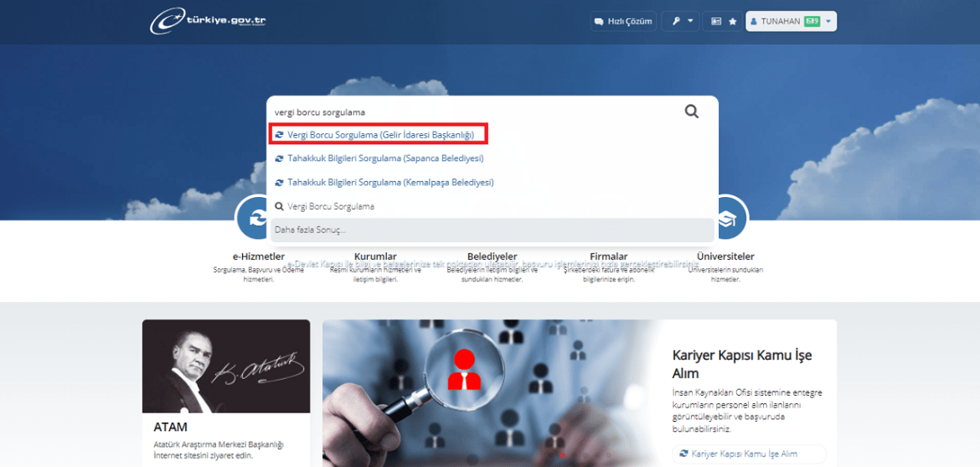Expand the key icon login dropdown

(679, 21)
